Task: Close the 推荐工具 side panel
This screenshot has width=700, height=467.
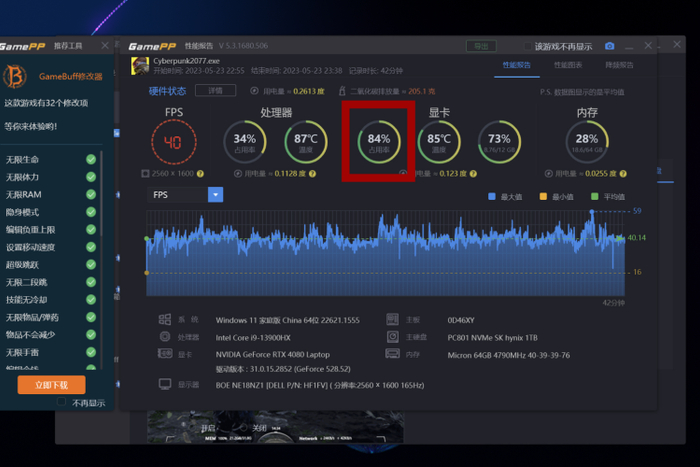Action: pyautogui.click(x=105, y=46)
